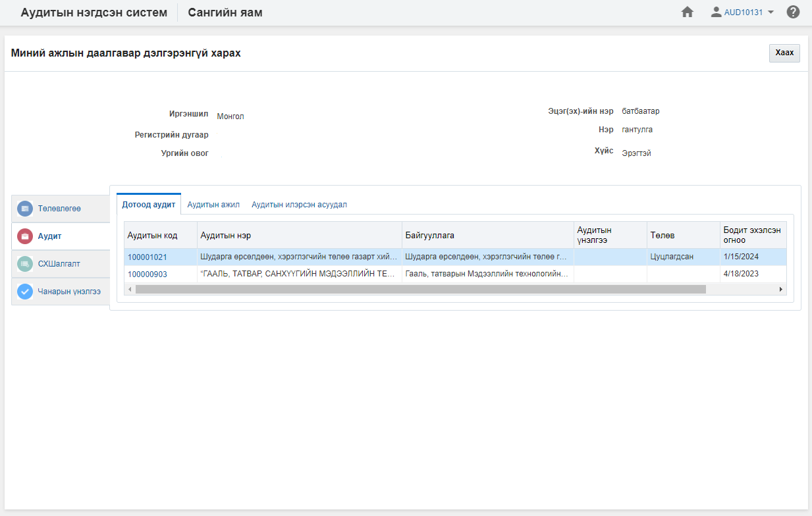This screenshot has width=812, height=516.
Task: Open the Төлөвлөгөө side tab
Action: point(61,209)
